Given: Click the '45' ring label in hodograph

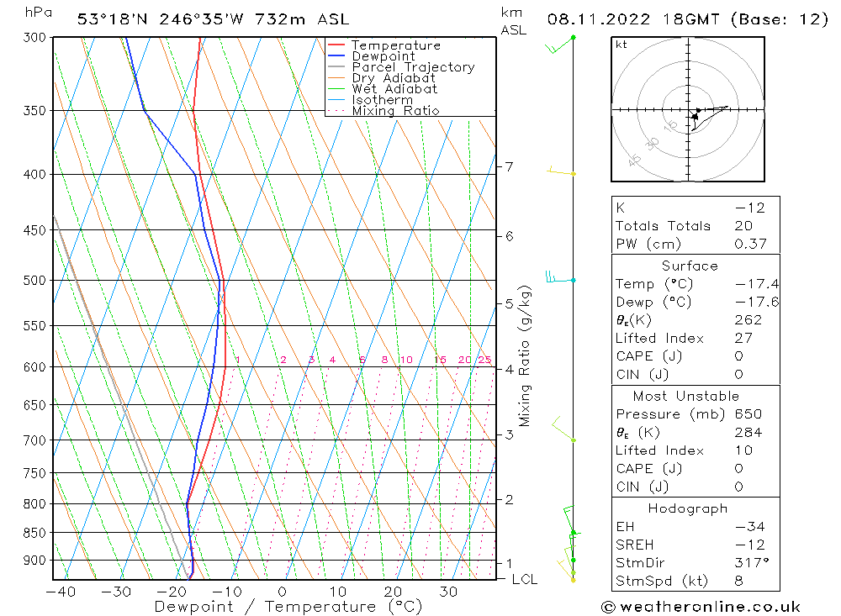Looking at the screenshot, I should [x=634, y=160].
